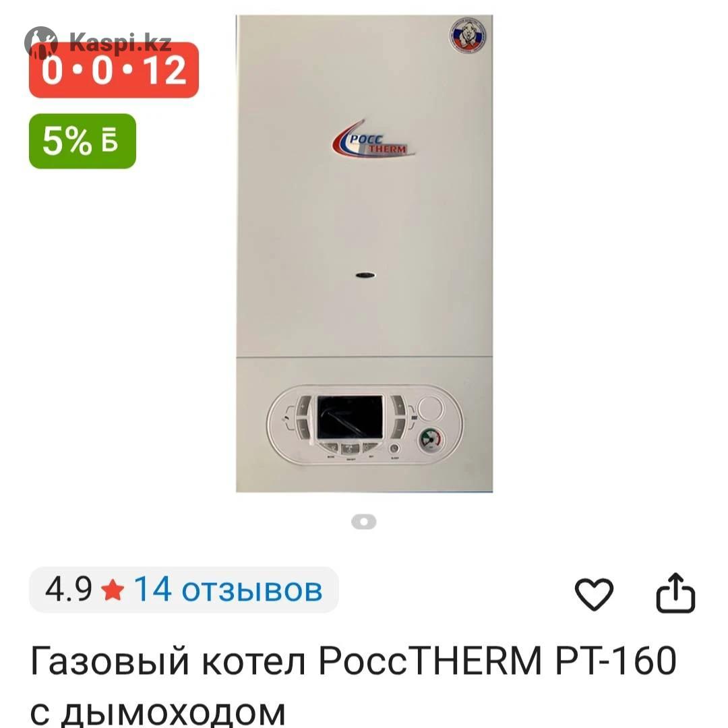Click the Kaspi.kz watermark logo
Screen dimensions: 728x728
coord(98,42)
